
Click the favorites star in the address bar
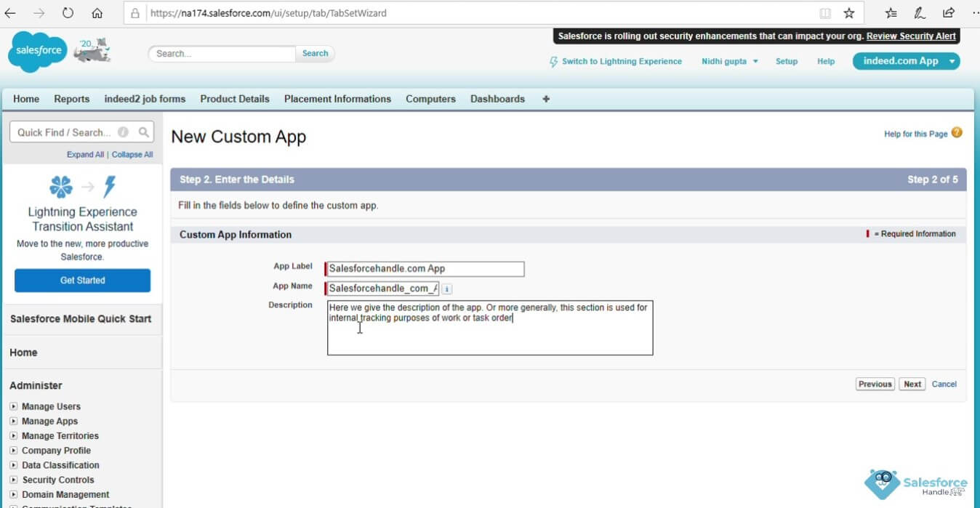[x=848, y=12]
